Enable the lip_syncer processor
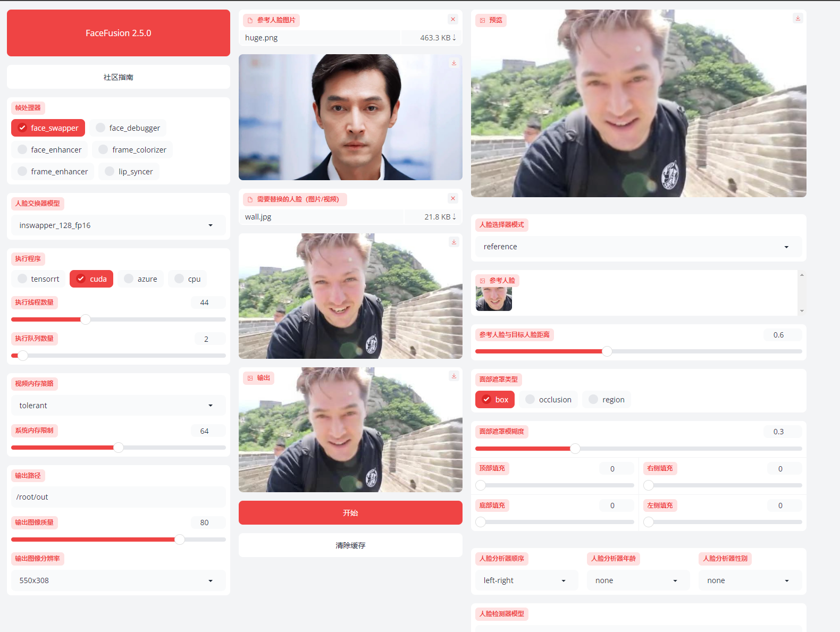 tap(129, 172)
